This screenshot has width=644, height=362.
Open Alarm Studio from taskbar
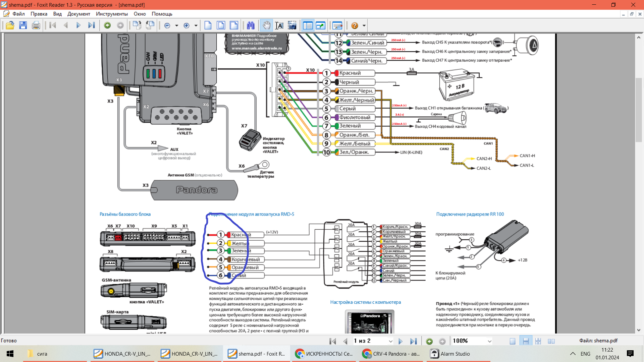(x=458, y=354)
